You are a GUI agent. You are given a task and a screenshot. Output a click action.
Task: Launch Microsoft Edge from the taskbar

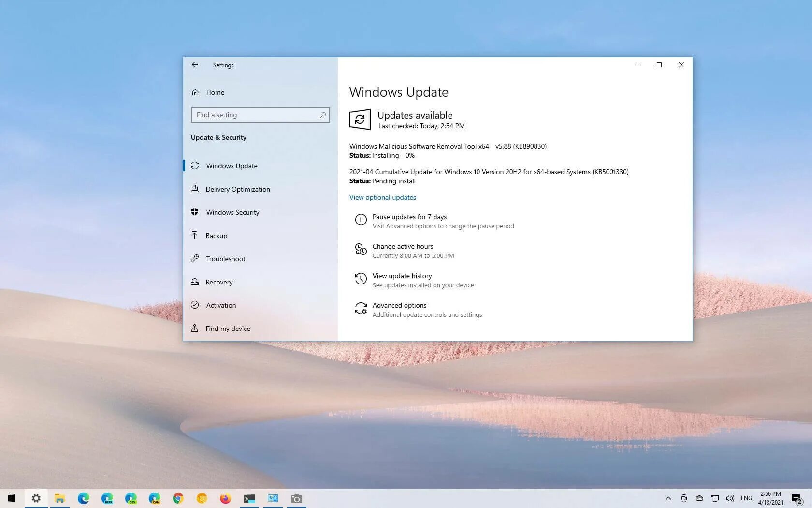83,498
